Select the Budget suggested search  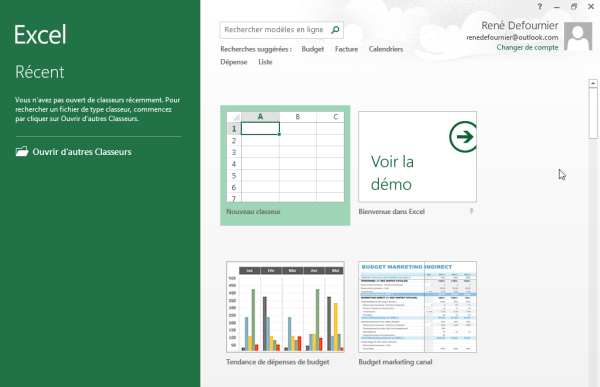point(313,49)
